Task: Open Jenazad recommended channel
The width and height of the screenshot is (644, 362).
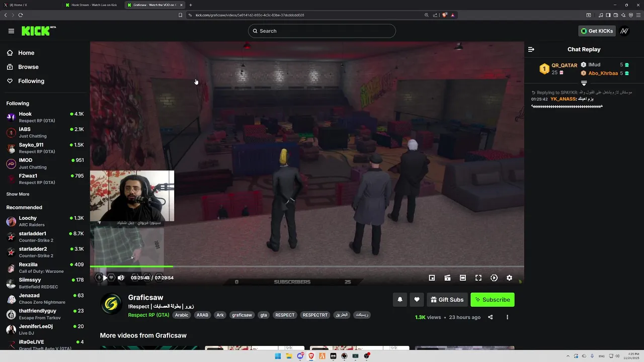Action: [x=45, y=299]
